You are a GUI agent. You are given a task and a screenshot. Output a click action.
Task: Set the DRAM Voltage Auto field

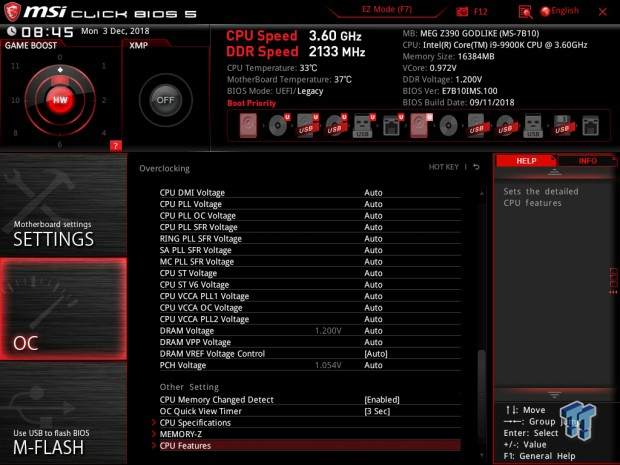click(373, 331)
